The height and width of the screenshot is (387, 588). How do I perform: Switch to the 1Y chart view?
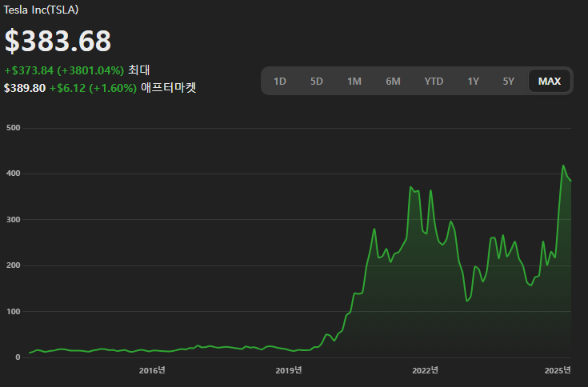click(x=474, y=81)
